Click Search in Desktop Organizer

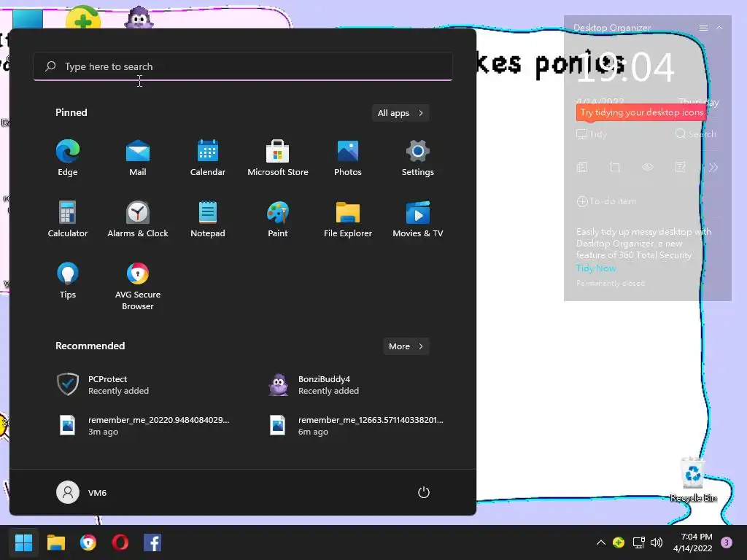pos(695,134)
